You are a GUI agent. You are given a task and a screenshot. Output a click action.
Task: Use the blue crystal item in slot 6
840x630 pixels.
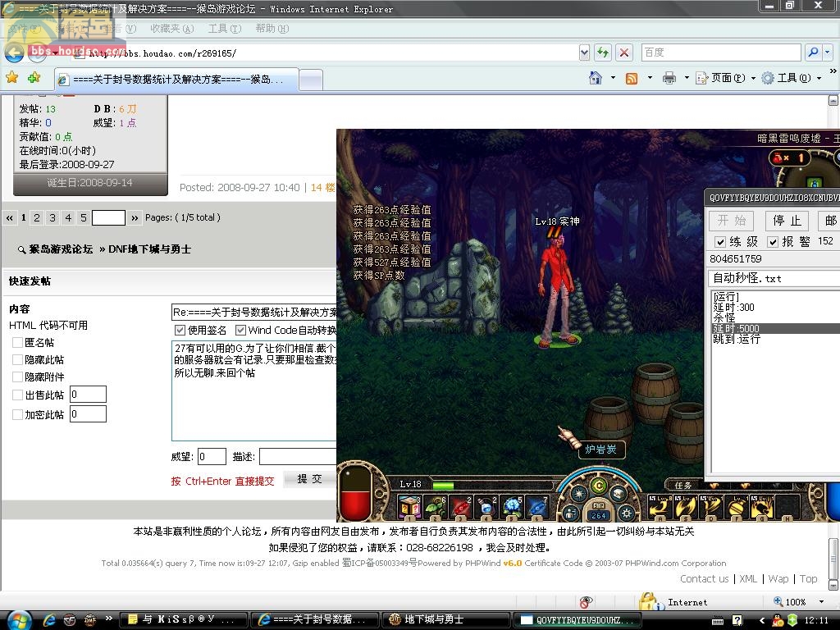538,507
